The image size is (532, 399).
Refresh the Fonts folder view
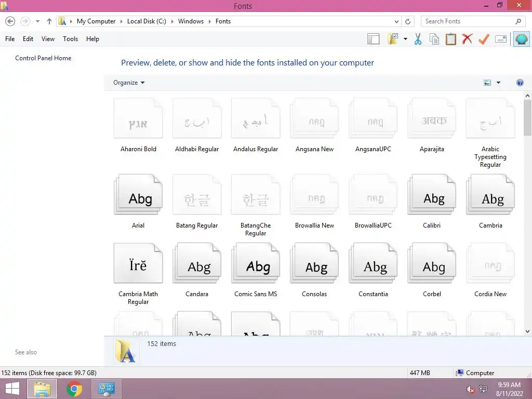pos(408,21)
